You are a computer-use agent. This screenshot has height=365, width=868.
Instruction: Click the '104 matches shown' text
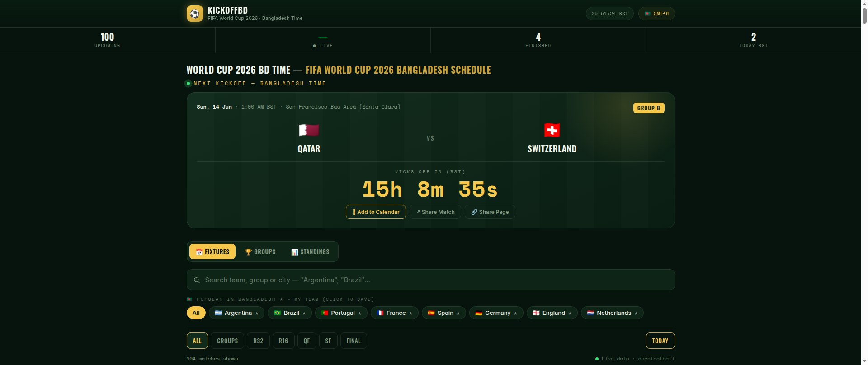click(212, 359)
